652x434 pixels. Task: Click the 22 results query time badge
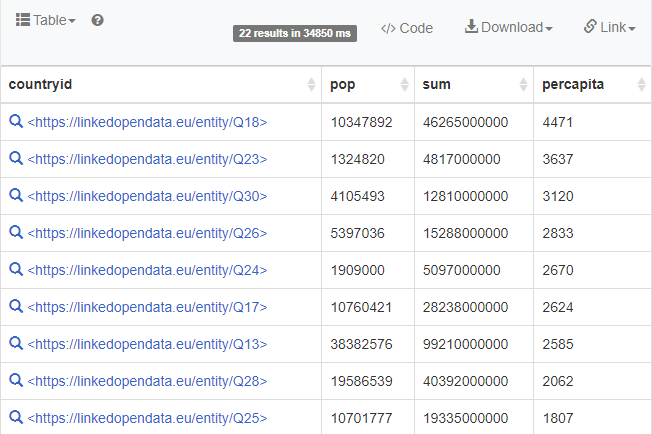295,33
